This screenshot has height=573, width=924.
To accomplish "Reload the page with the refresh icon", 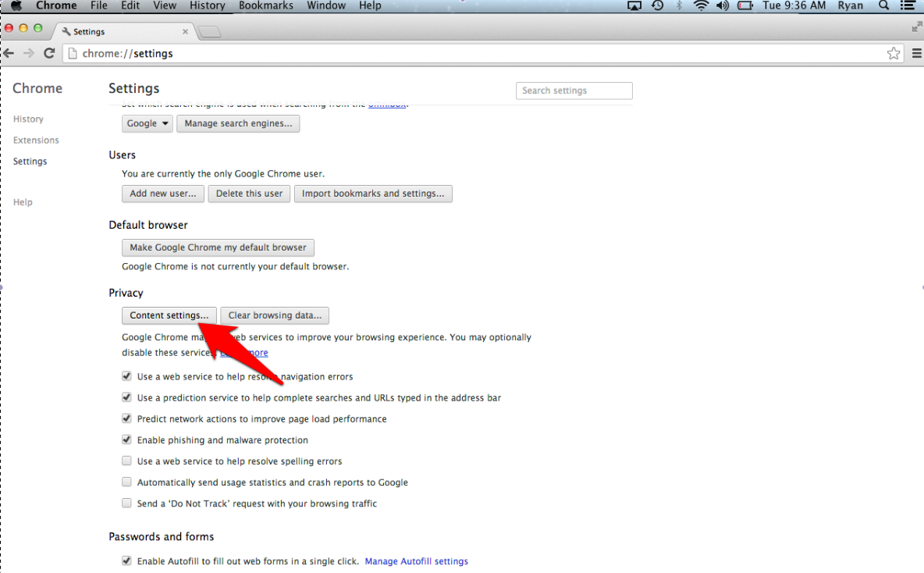I will (x=49, y=53).
